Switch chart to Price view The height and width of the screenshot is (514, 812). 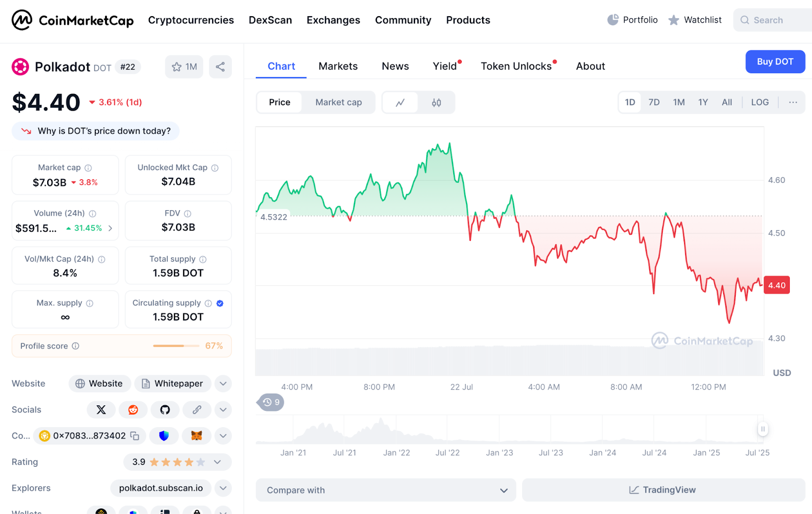pyautogui.click(x=280, y=103)
